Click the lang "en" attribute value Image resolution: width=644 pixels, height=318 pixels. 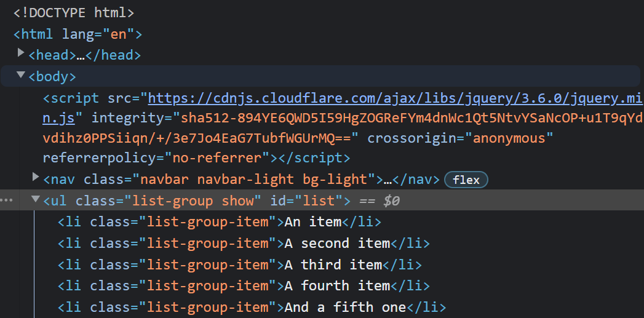pyautogui.click(x=118, y=34)
